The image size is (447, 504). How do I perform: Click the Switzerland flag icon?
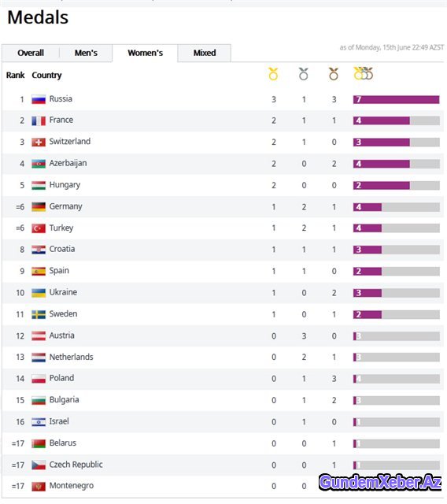click(39, 142)
